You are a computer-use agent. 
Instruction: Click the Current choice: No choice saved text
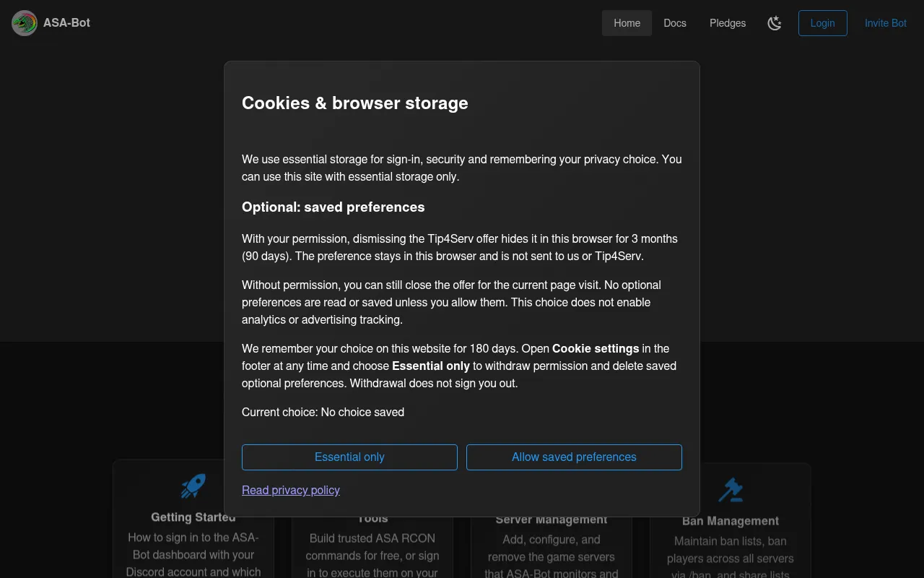point(323,412)
